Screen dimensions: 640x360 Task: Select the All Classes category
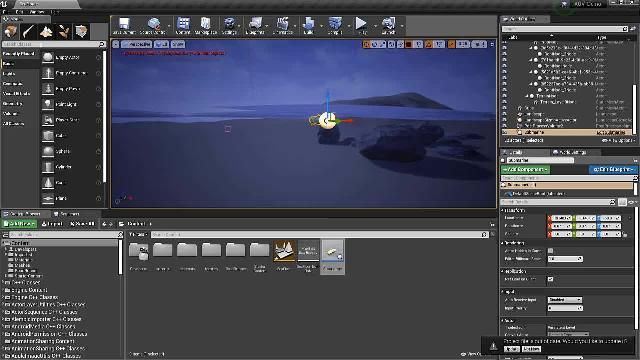coord(13,123)
